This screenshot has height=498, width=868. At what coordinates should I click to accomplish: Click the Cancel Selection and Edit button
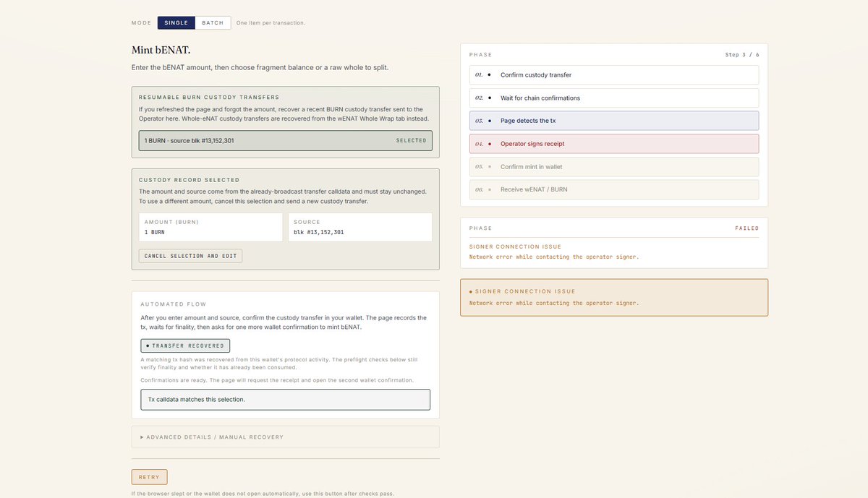(190, 256)
